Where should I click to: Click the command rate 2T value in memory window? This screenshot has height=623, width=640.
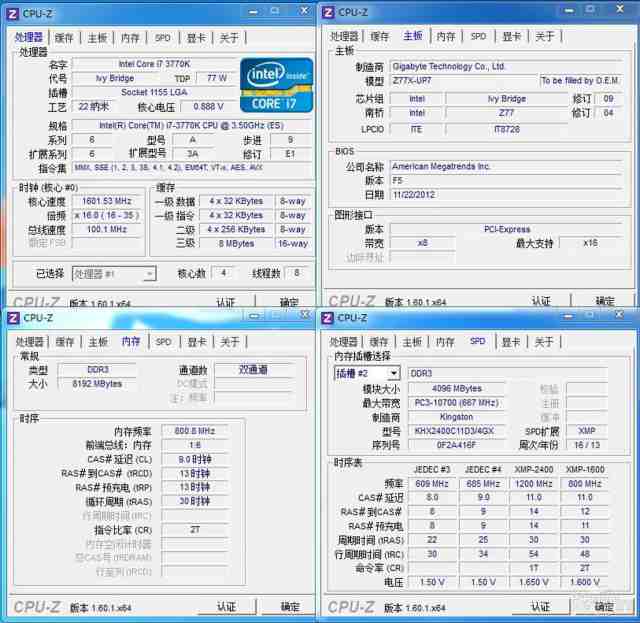pos(195,530)
